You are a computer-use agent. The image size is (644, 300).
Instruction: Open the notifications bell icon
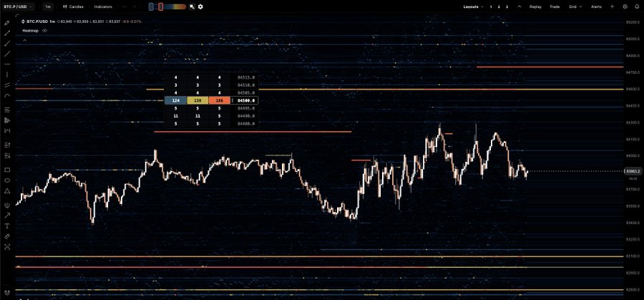click(x=637, y=6)
